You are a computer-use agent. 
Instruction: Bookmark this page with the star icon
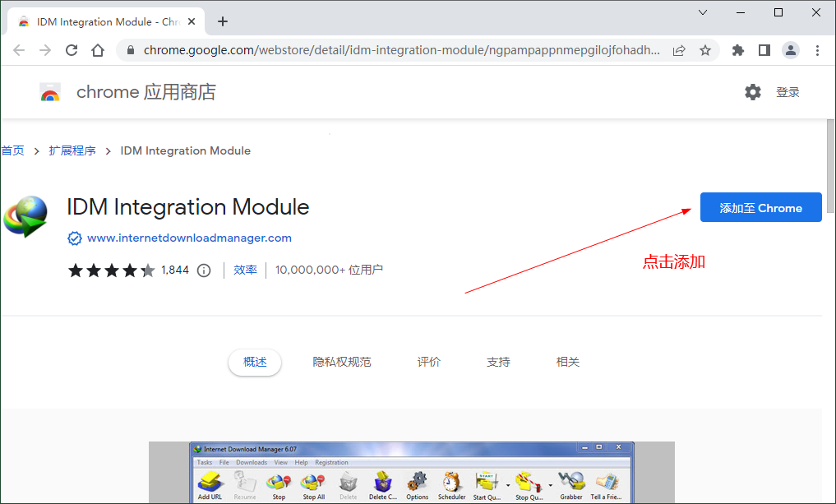tap(704, 51)
